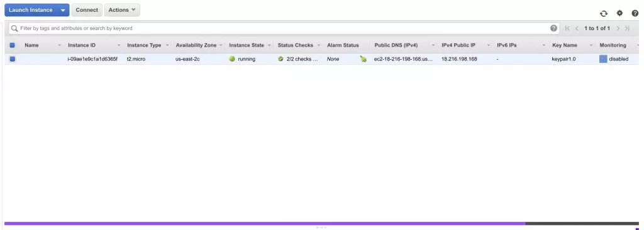Open Launch Instance dropdown arrow
644x230 pixels.
tap(63, 10)
